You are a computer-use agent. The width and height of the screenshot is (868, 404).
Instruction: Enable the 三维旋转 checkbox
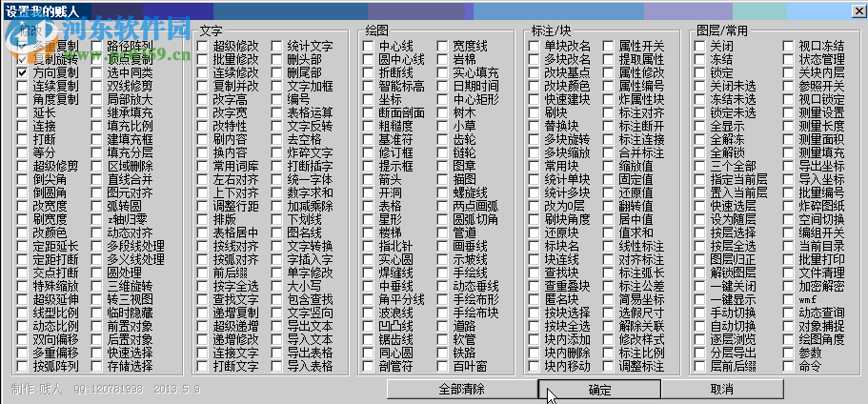tap(97, 286)
